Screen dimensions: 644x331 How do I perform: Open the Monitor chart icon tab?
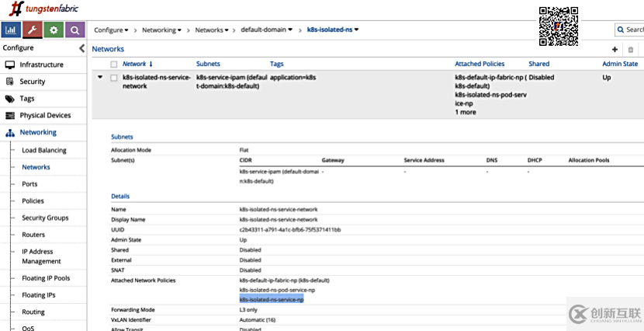(x=12, y=30)
